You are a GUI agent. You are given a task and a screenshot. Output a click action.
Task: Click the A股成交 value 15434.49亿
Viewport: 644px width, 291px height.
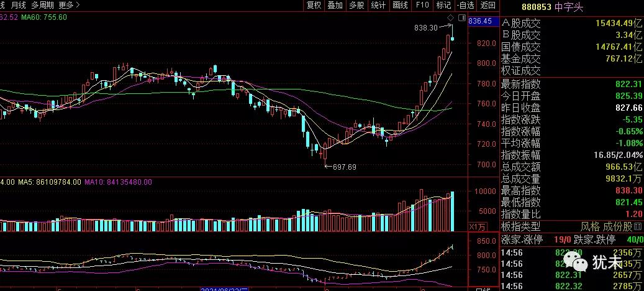619,24
